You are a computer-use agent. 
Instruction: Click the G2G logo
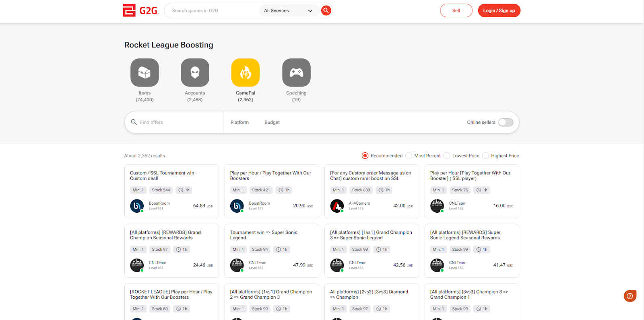140,10
